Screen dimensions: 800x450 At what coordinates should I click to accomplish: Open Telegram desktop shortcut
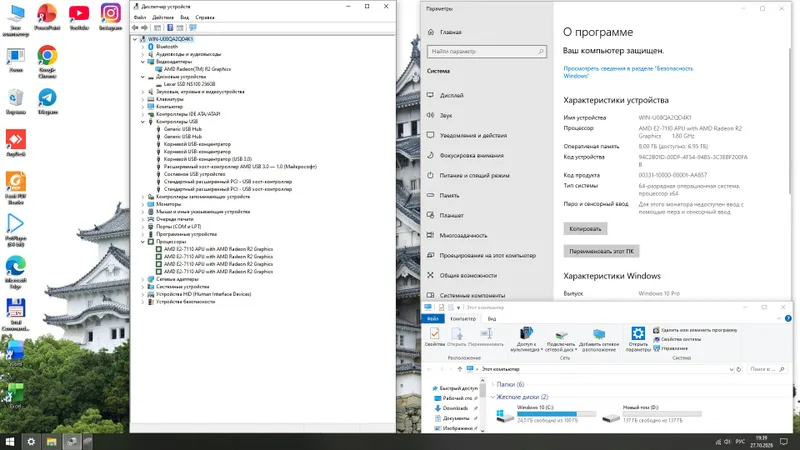pyautogui.click(x=47, y=101)
